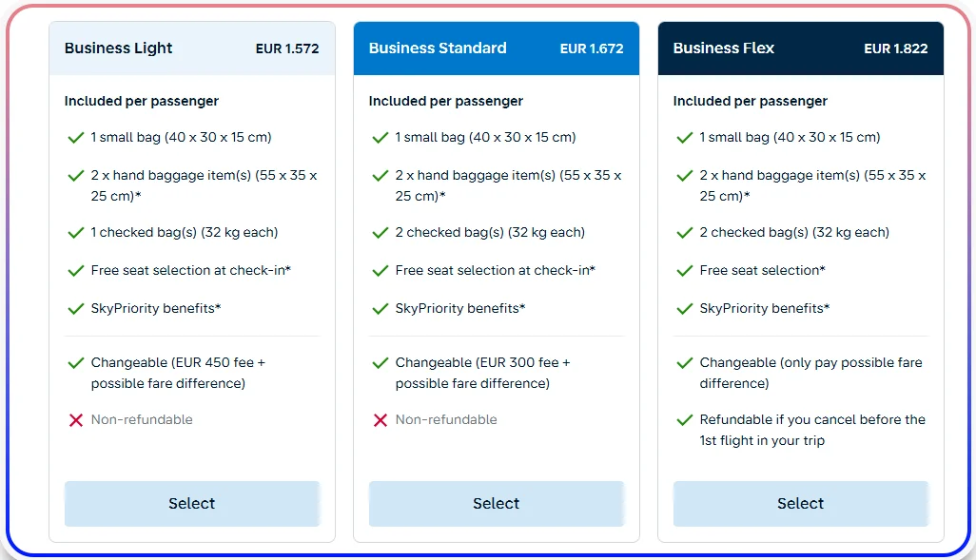
Task: Click the Non-refundable text in Business Light
Action: pyautogui.click(x=142, y=419)
